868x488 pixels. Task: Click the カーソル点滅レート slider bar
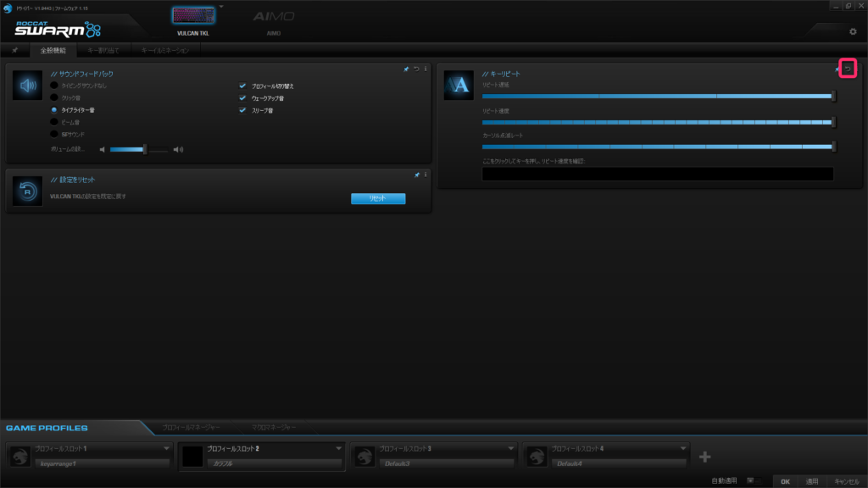click(x=658, y=147)
